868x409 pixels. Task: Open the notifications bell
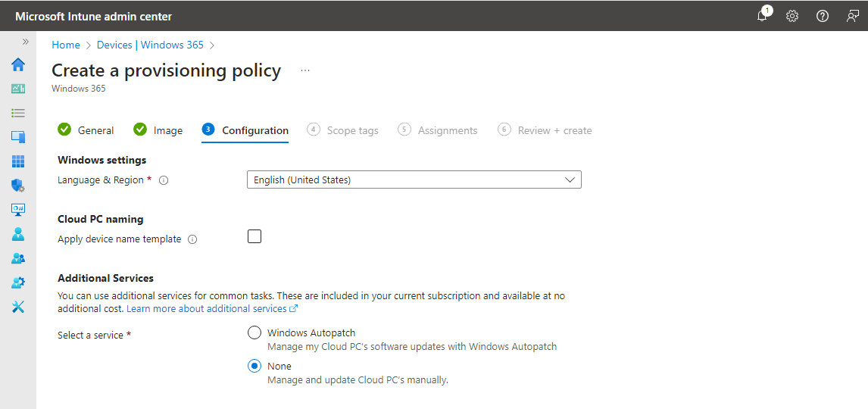click(x=762, y=15)
